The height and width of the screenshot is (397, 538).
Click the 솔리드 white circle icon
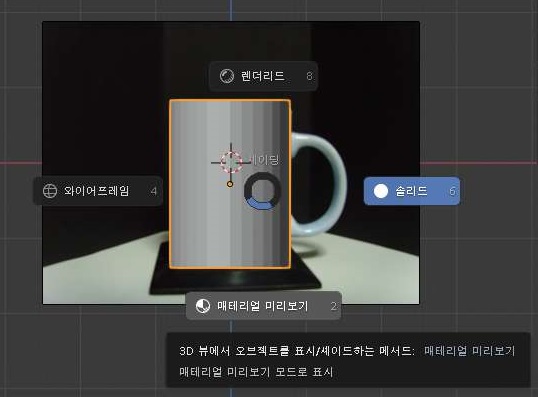coord(381,191)
